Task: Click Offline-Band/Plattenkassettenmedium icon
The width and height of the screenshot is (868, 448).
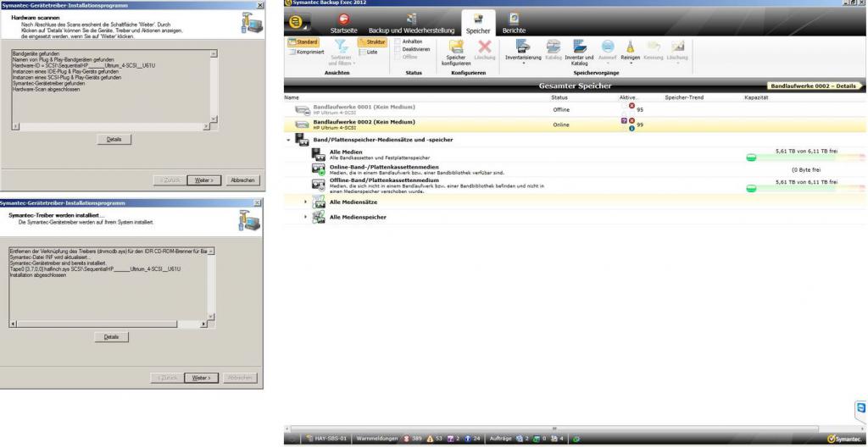Action: (319, 185)
